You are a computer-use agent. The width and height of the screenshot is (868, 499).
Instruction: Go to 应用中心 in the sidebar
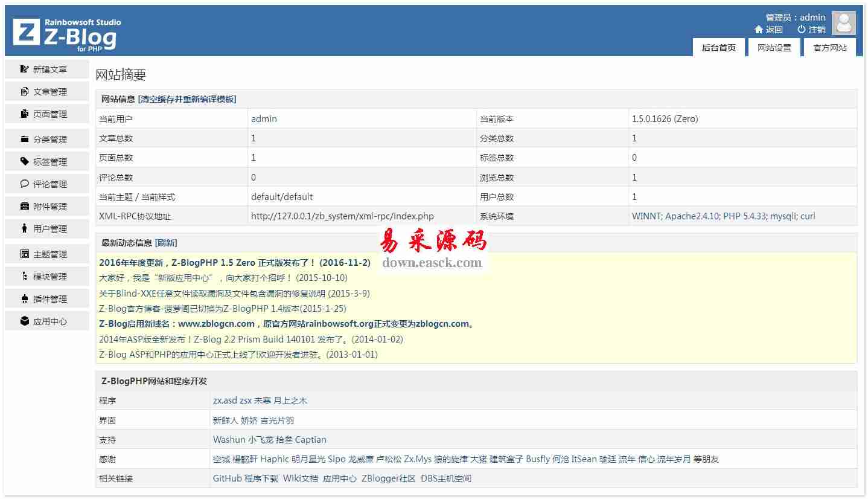[46, 321]
